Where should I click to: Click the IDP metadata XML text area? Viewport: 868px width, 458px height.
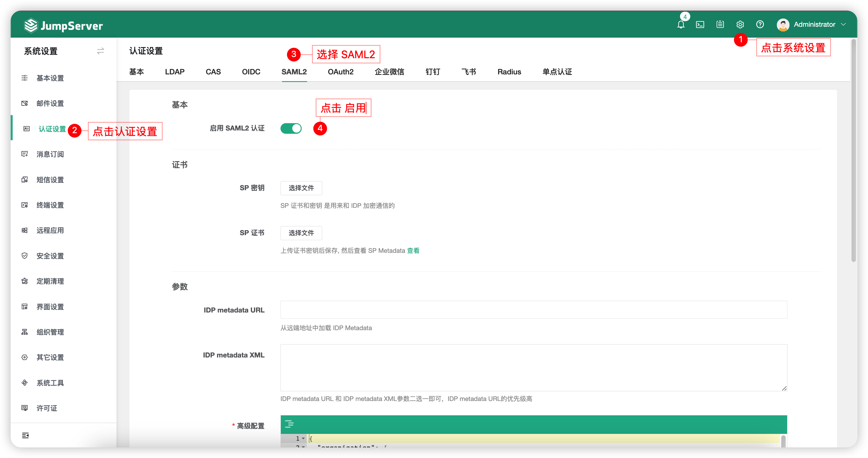(x=534, y=368)
